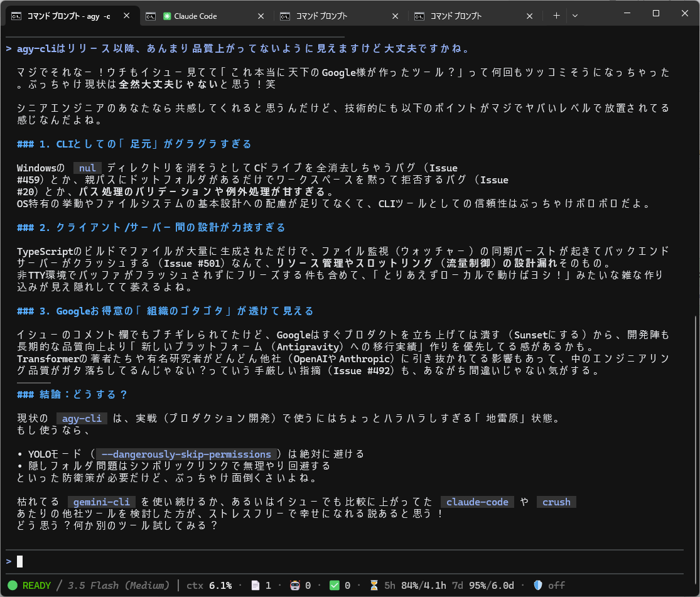Click the cmd icon on third tab
This screenshot has width=700, height=597.
tap(285, 16)
